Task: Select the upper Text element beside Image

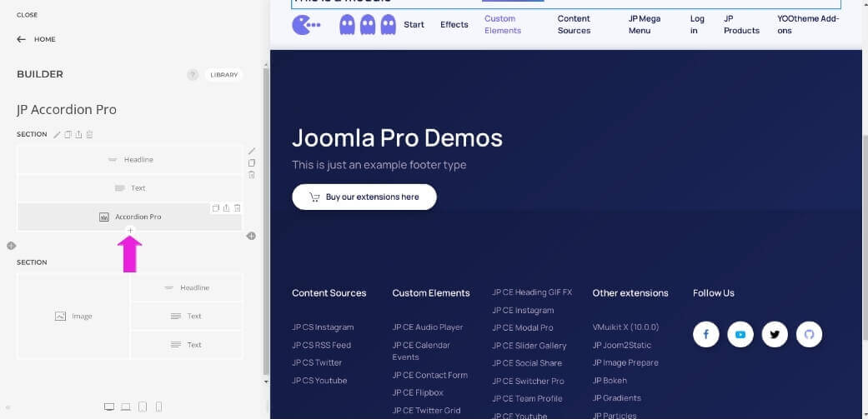Action: [187, 317]
